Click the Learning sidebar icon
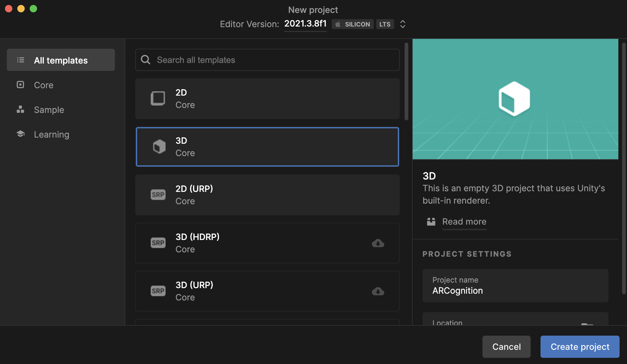The width and height of the screenshot is (627, 364). (20, 134)
